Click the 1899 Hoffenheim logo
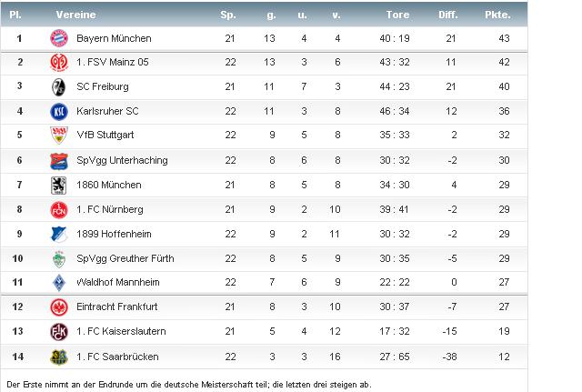 (59, 235)
